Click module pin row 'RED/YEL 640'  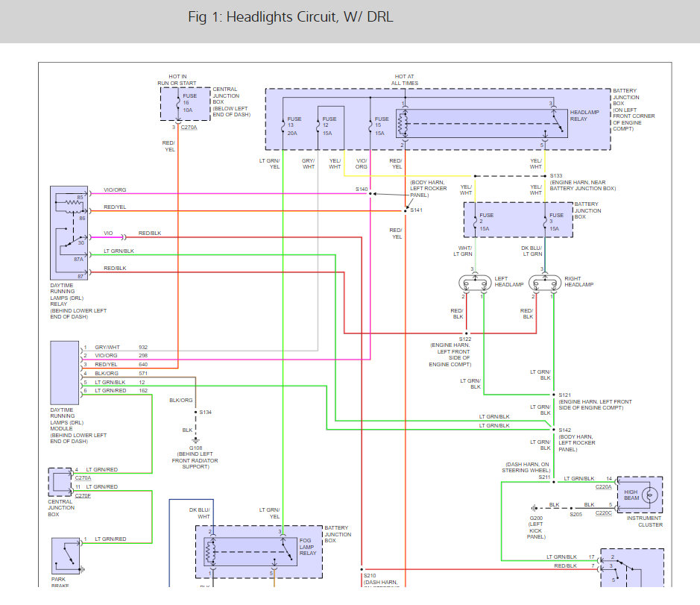pyautogui.click(x=116, y=365)
